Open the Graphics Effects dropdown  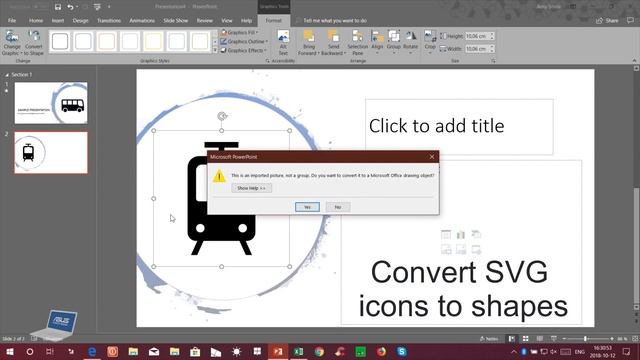244,50
